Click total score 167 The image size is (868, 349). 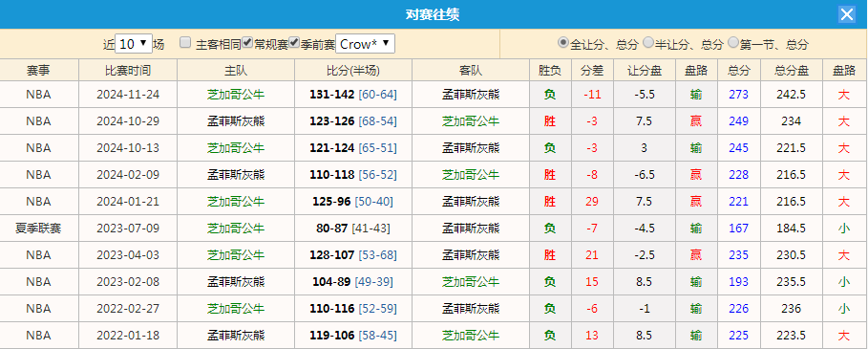click(738, 229)
